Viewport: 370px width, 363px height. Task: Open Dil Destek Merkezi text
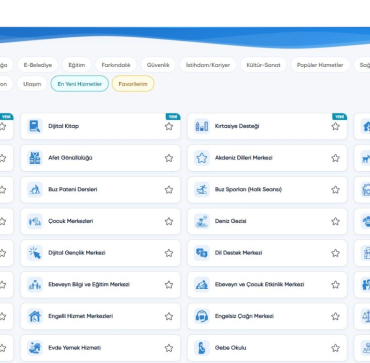[x=238, y=253]
